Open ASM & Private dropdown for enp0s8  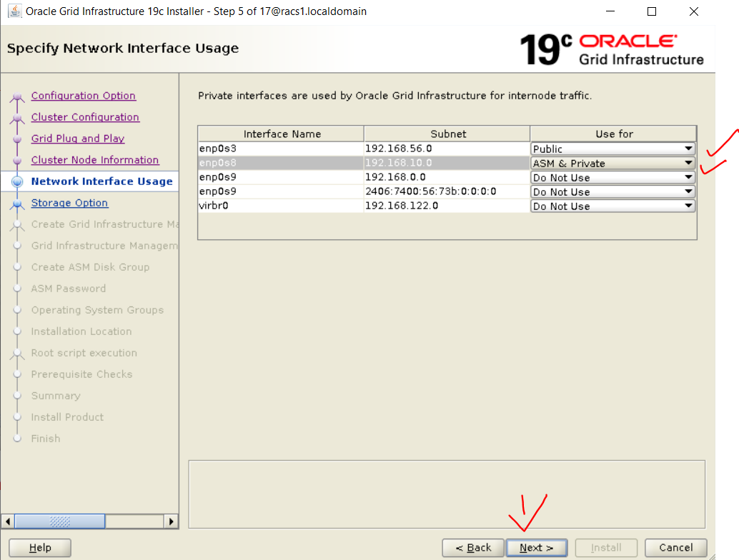(x=612, y=163)
